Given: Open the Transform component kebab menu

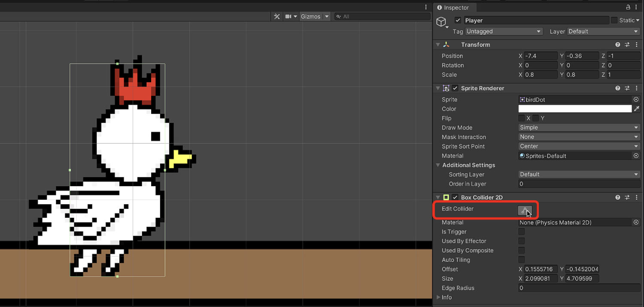Looking at the screenshot, I should coord(638,45).
